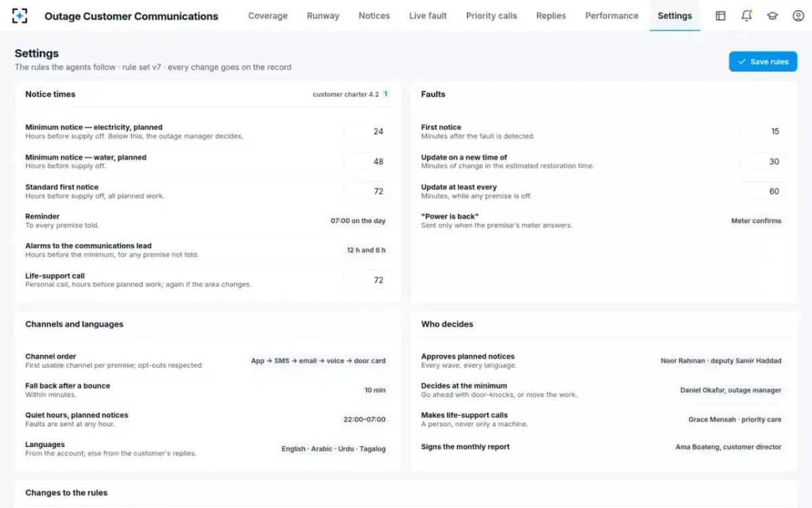Image resolution: width=812 pixels, height=508 pixels.
Task: Edit Update at least every field
Action: tap(763, 191)
